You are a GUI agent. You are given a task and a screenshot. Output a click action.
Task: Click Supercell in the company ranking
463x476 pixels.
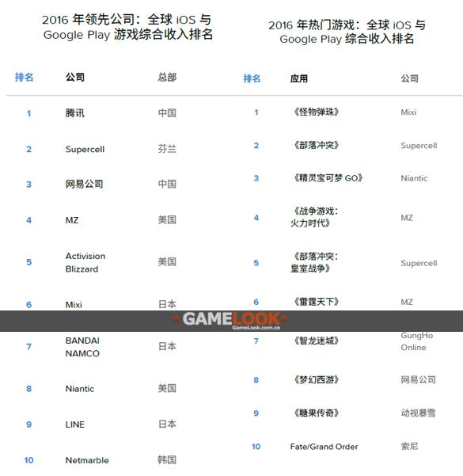[85, 149]
